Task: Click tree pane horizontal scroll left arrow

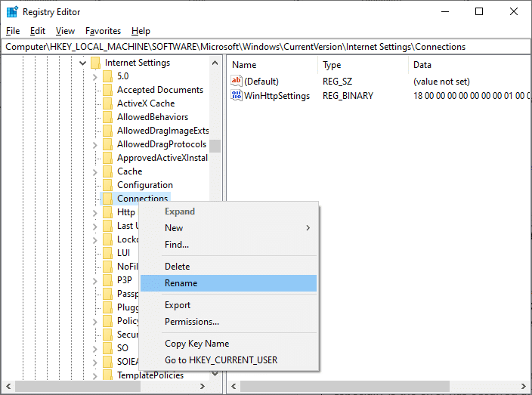Action: [x=8, y=386]
